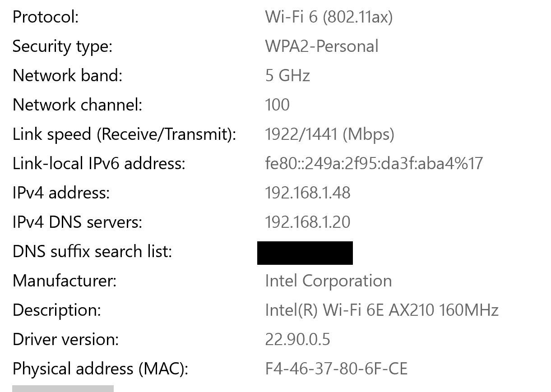Click the Intel(R) Wi-Fi 6E AX210 description
The width and height of the screenshot is (551, 392).
click(381, 310)
